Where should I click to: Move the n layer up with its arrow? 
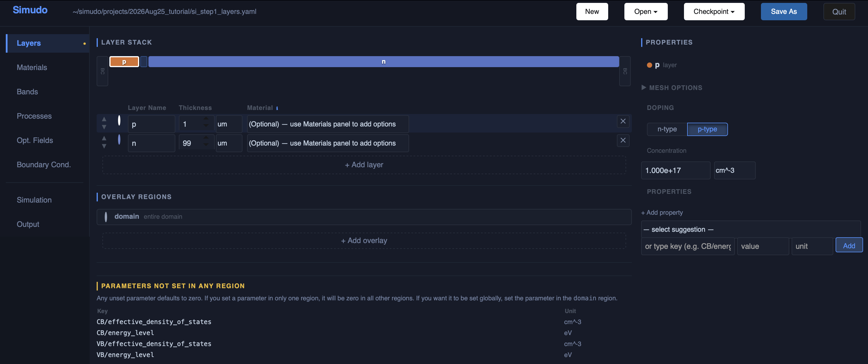pos(104,139)
